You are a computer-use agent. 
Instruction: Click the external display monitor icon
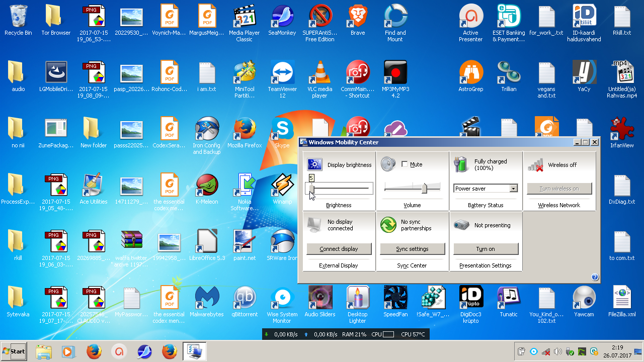314,225
